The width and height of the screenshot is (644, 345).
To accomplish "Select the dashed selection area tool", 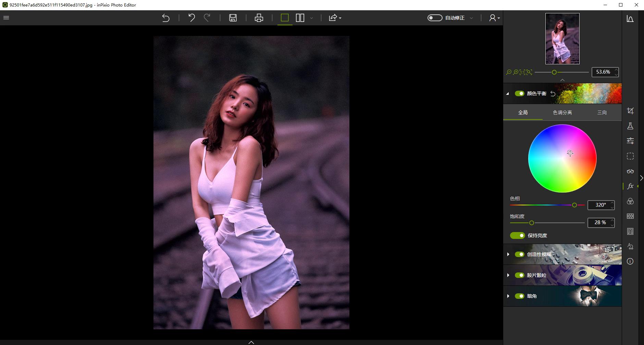I will (x=630, y=156).
